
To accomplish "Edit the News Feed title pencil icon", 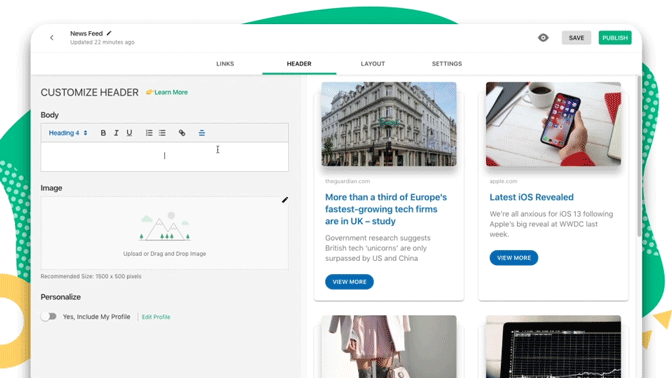I will [109, 33].
